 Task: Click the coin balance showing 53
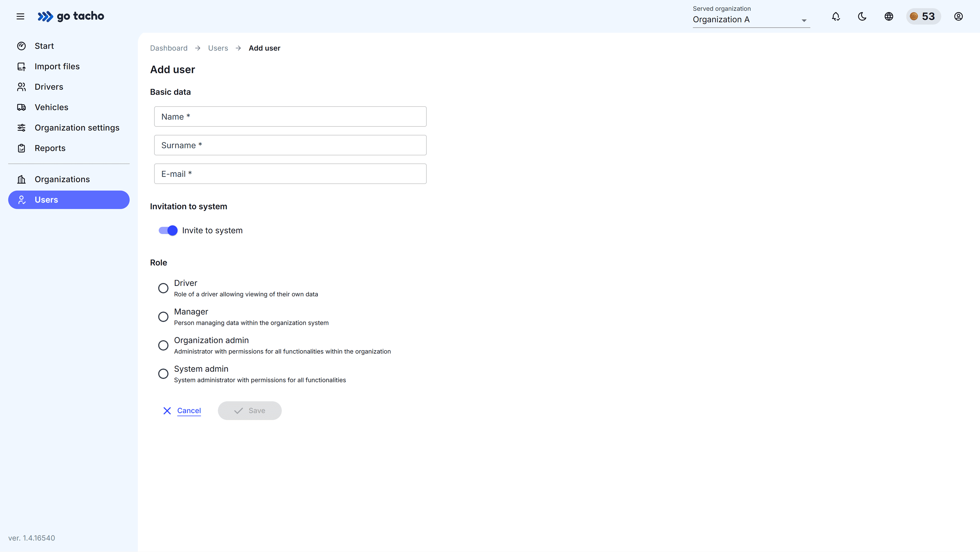tap(924, 16)
